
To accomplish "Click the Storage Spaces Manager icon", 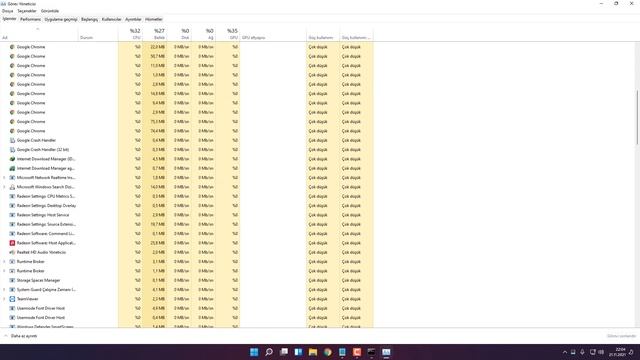I will 12,280.
